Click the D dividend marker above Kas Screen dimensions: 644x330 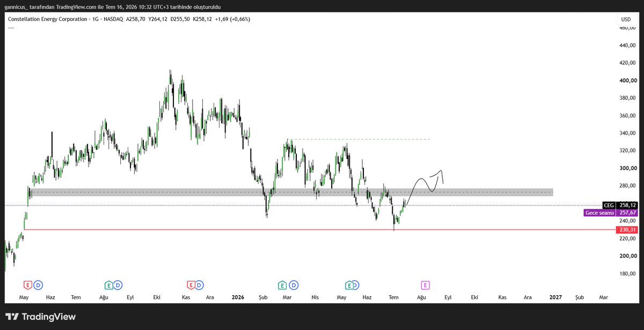200,284
